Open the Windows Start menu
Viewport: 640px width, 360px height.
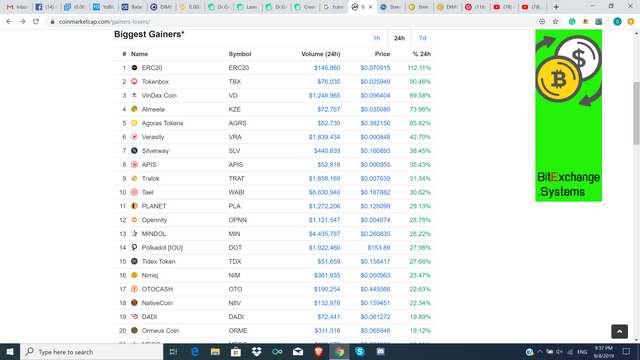click(10, 352)
